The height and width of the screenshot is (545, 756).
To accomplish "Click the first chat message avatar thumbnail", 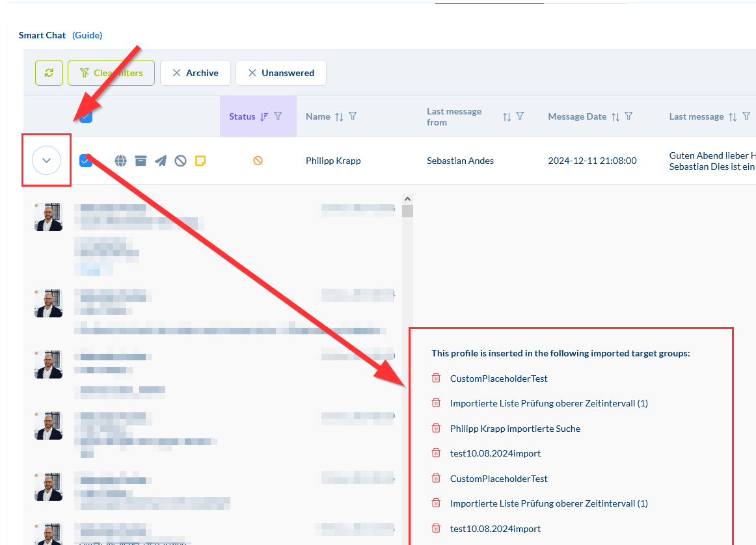I will click(x=48, y=217).
